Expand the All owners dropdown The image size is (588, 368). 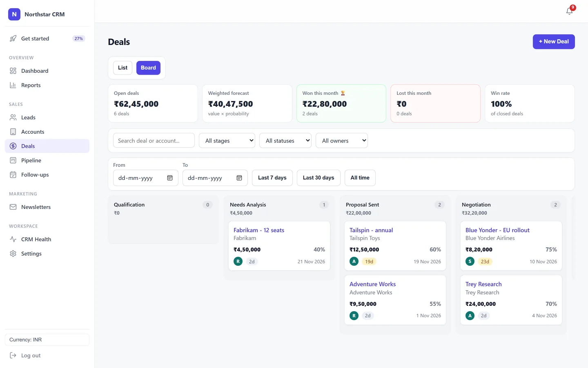342,141
